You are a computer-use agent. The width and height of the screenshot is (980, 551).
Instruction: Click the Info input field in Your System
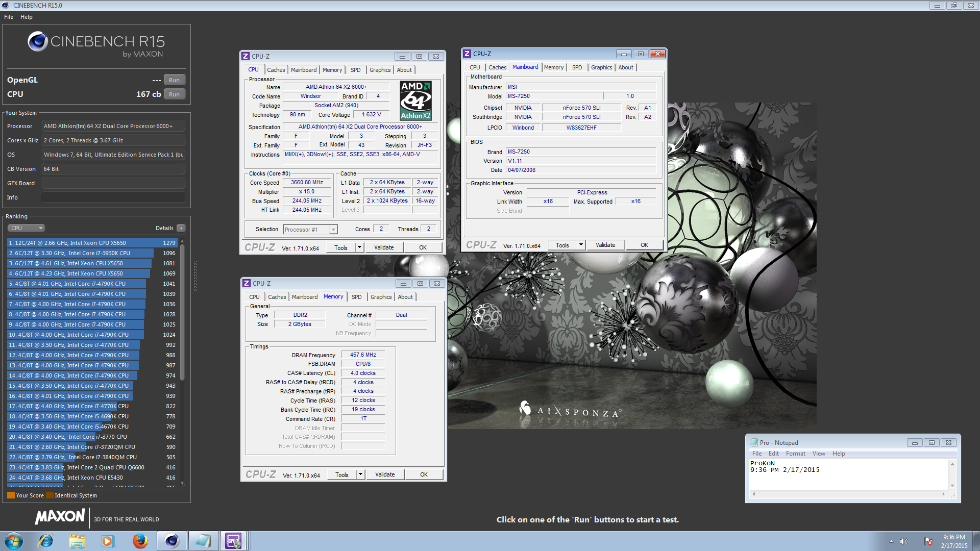pyautogui.click(x=113, y=197)
